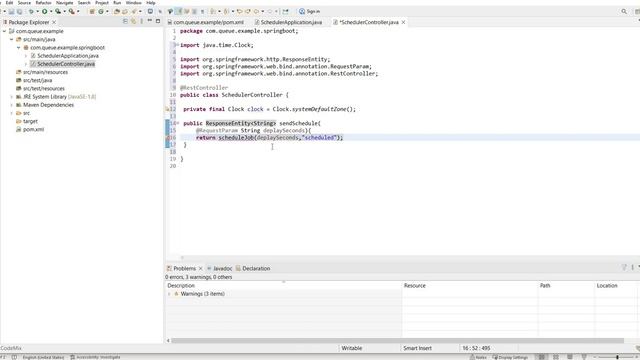Open the Navigate menu
The width and height of the screenshot is (640, 360).
click(64, 2)
